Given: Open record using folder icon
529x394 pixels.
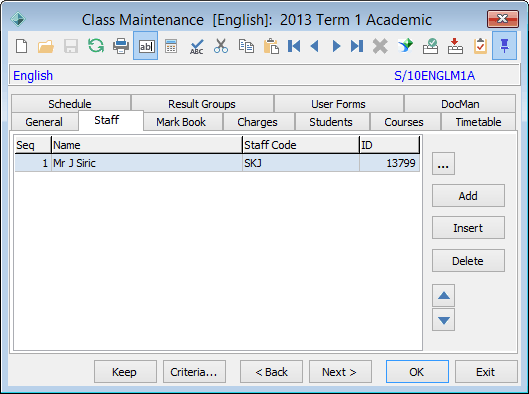Looking at the screenshot, I should pos(46,46).
